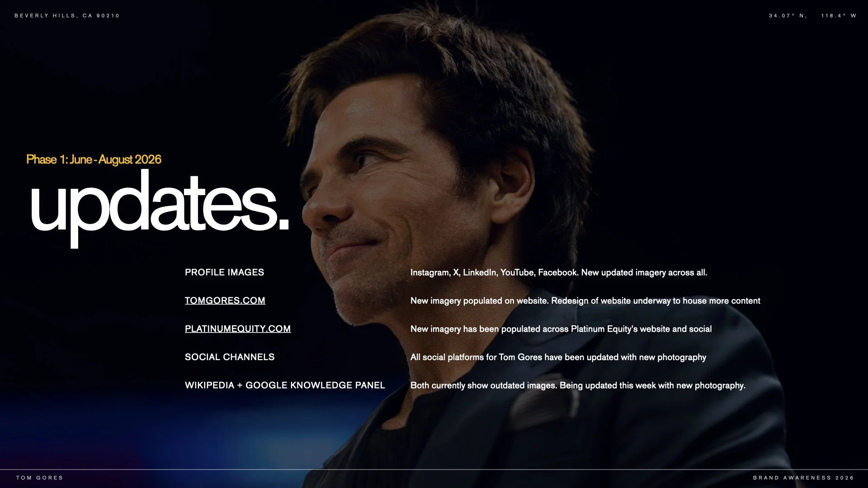This screenshot has width=868, height=488.
Task: Select the PROFILE IMAGES heading
Action: pyautogui.click(x=224, y=272)
